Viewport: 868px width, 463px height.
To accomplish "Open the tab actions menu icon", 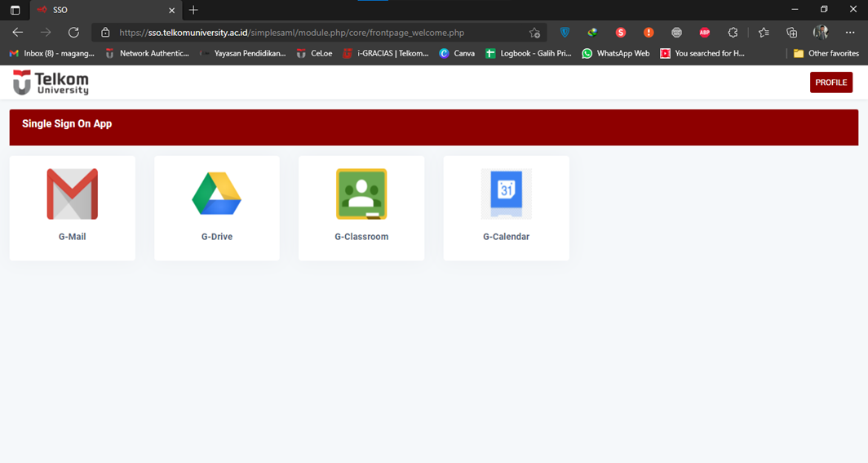I will tap(15, 10).
